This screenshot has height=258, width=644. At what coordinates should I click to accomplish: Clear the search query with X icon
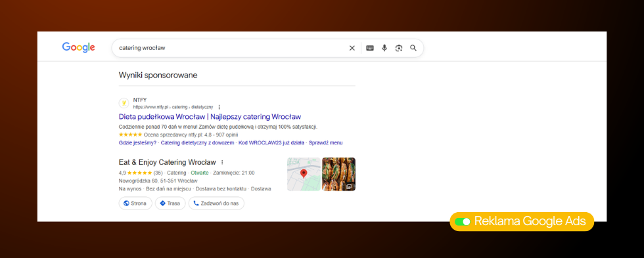pyautogui.click(x=352, y=48)
